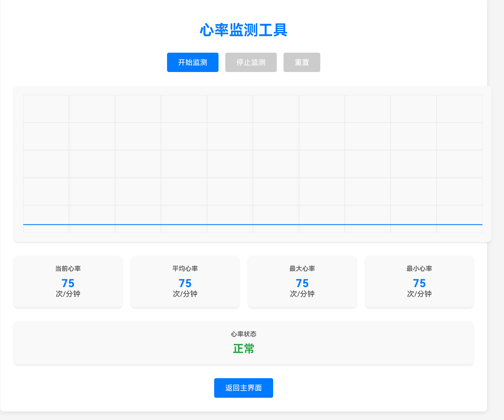Click the 心率监测工具 page title

tap(243, 30)
